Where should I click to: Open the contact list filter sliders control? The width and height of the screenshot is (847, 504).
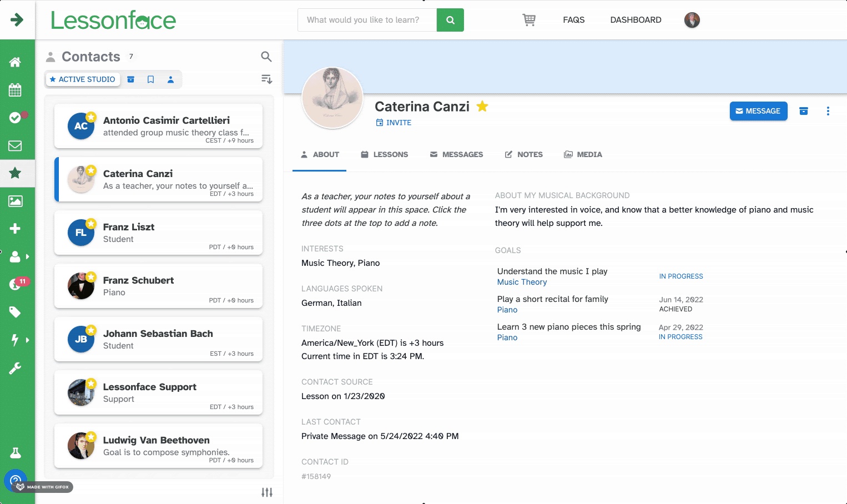click(267, 492)
